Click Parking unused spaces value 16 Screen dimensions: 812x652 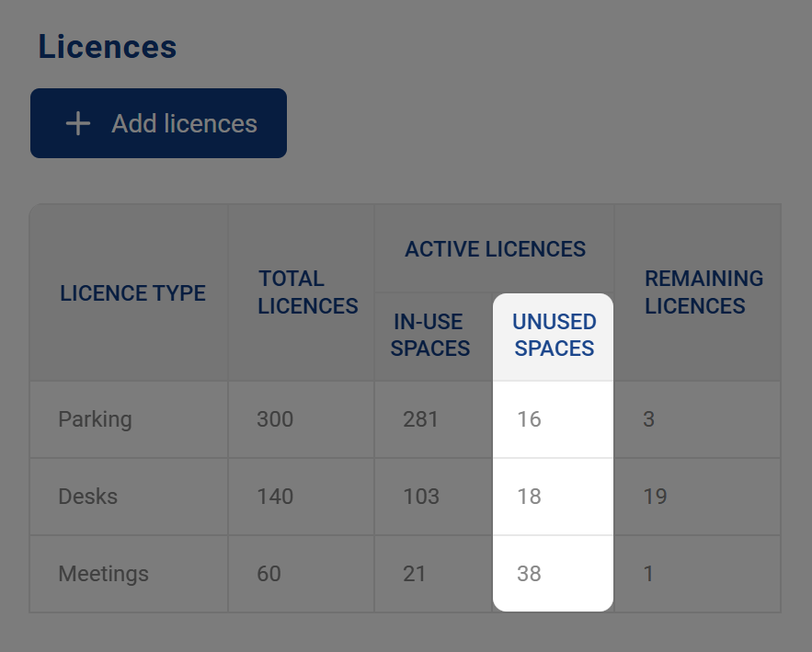(529, 419)
